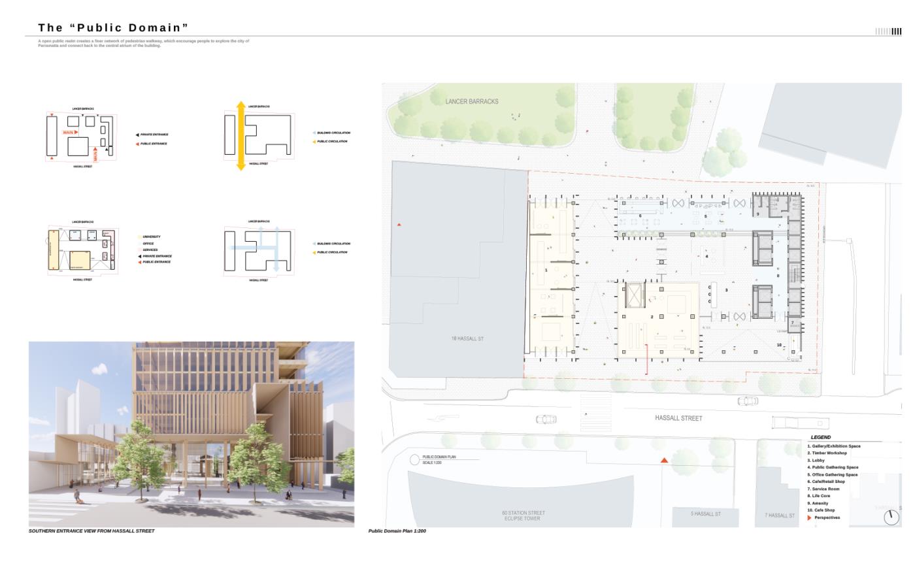Click the orange perspective arrow on 10 Hassall St
This screenshot has height=588, width=915.
coord(399,225)
